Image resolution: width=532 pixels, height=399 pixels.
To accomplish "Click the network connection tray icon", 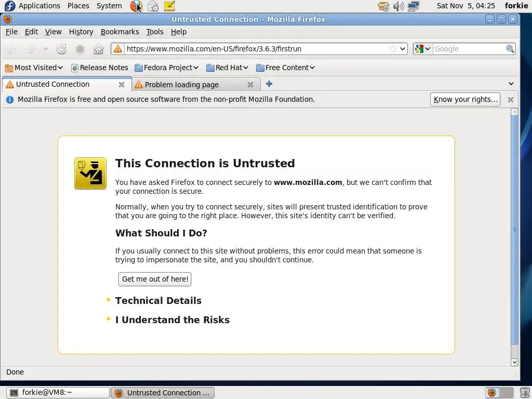I will coord(413,6).
